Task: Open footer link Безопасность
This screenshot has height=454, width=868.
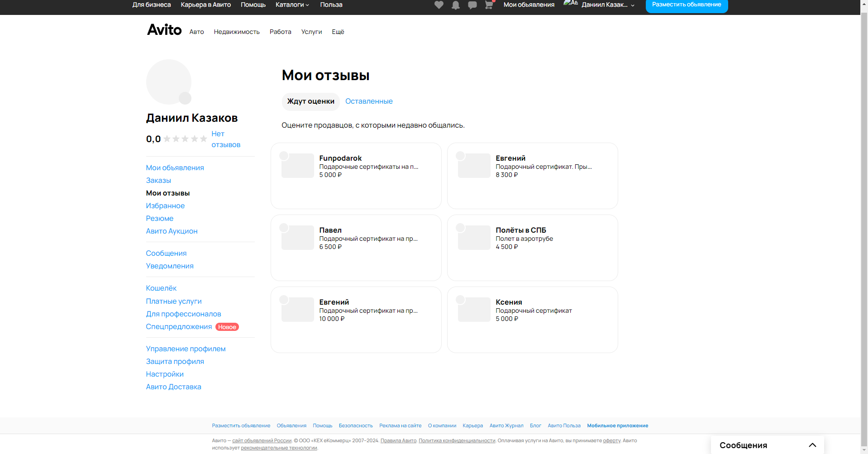Action: [x=356, y=425]
